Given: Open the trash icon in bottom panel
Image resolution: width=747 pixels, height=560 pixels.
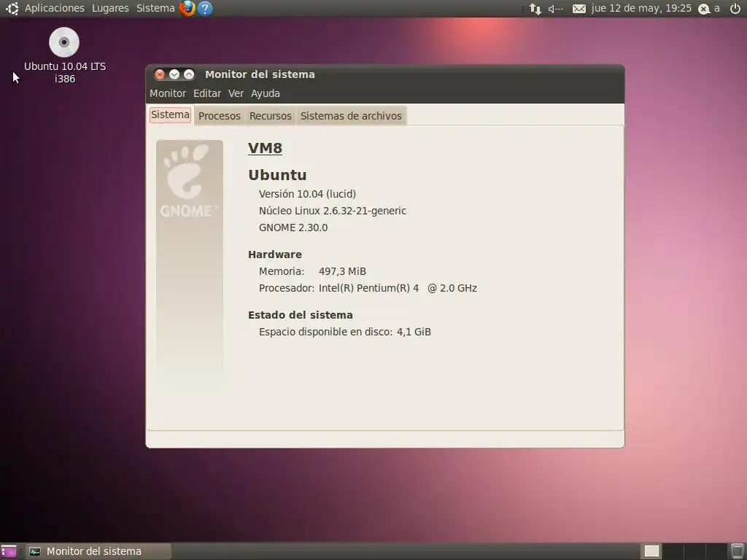Looking at the screenshot, I should [x=737, y=551].
